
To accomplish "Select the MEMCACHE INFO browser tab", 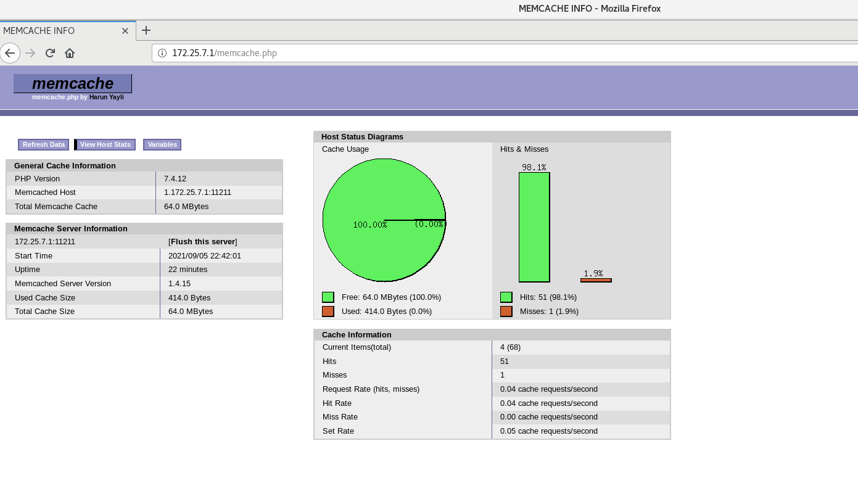I will [x=68, y=31].
